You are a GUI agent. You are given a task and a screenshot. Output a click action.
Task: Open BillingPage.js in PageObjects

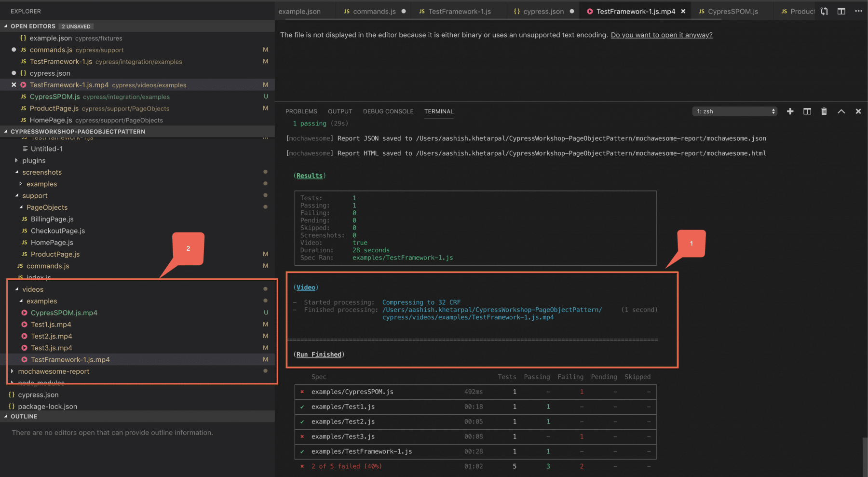52,219
